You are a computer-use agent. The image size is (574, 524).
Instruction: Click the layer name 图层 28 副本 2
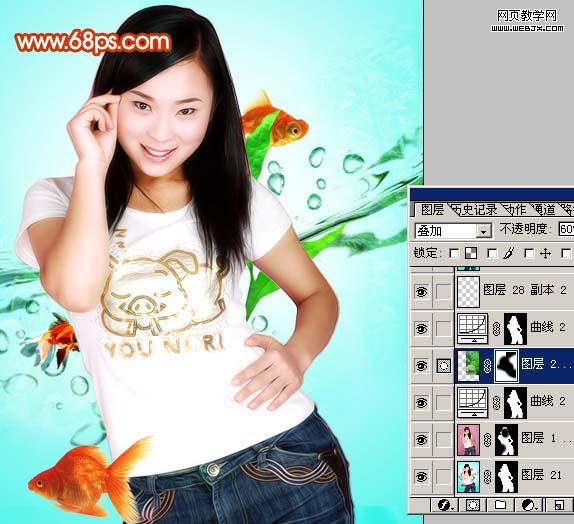[525, 290]
